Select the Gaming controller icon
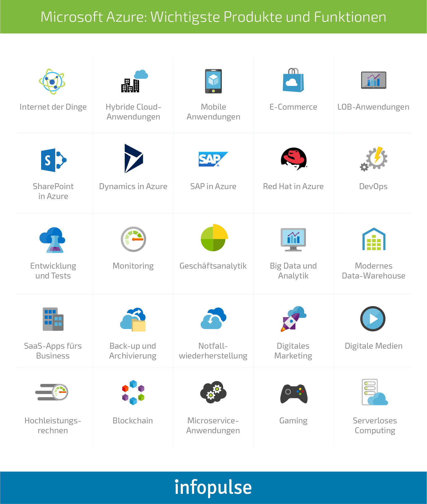The width and height of the screenshot is (427, 504). point(294,394)
